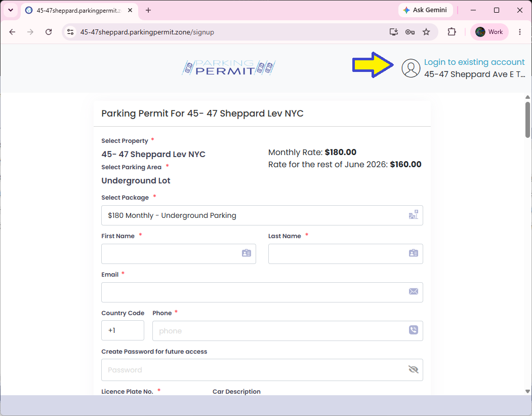Click the First Name input field
Image resolution: width=532 pixels, height=416 pixels.
179,254
